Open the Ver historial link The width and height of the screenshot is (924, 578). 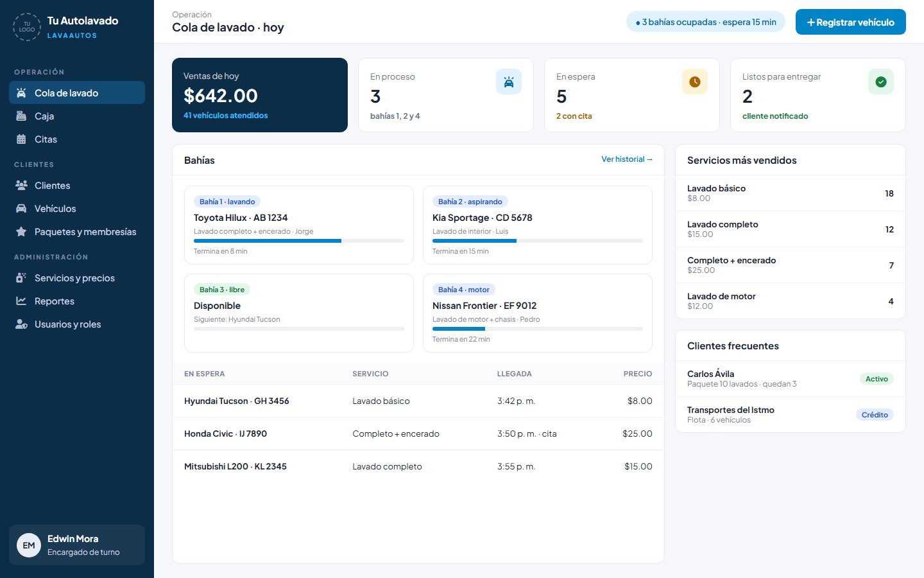point(627,159)
